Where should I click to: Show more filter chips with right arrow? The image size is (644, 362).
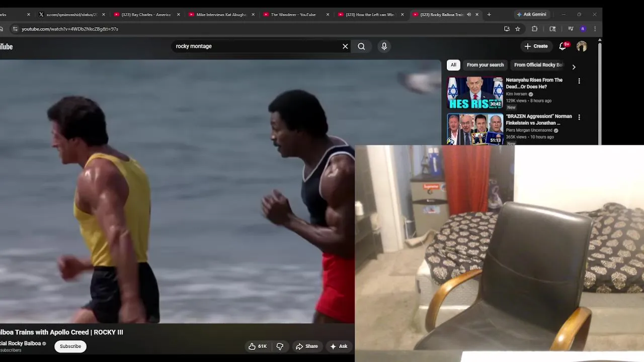pos(574,67)
